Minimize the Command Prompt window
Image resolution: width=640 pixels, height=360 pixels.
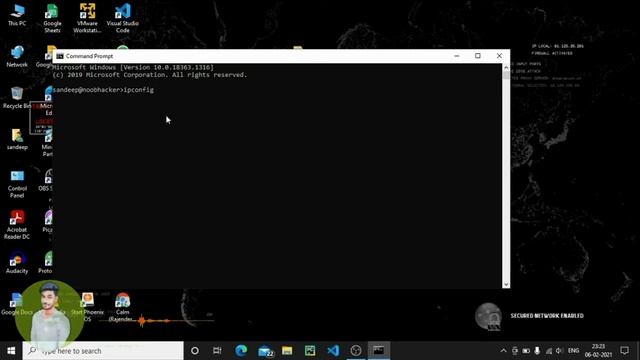457,56
